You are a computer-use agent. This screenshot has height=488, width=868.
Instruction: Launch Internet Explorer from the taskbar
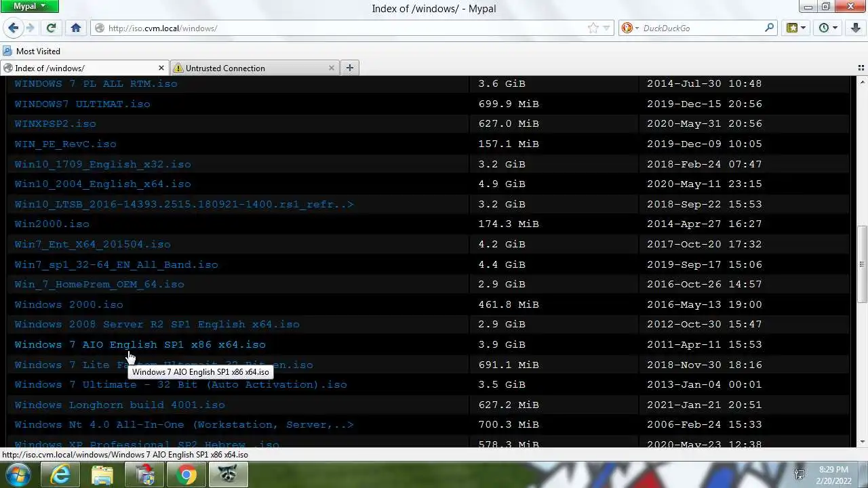(60, 474)
